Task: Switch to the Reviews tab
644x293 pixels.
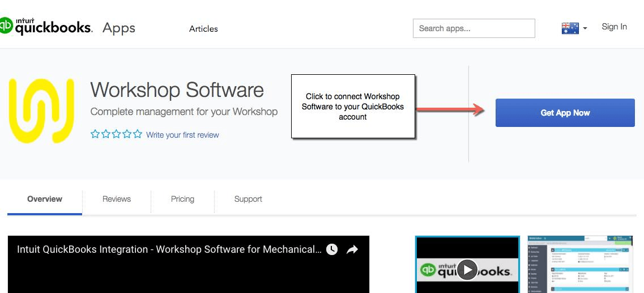Action: click(117, 199)
